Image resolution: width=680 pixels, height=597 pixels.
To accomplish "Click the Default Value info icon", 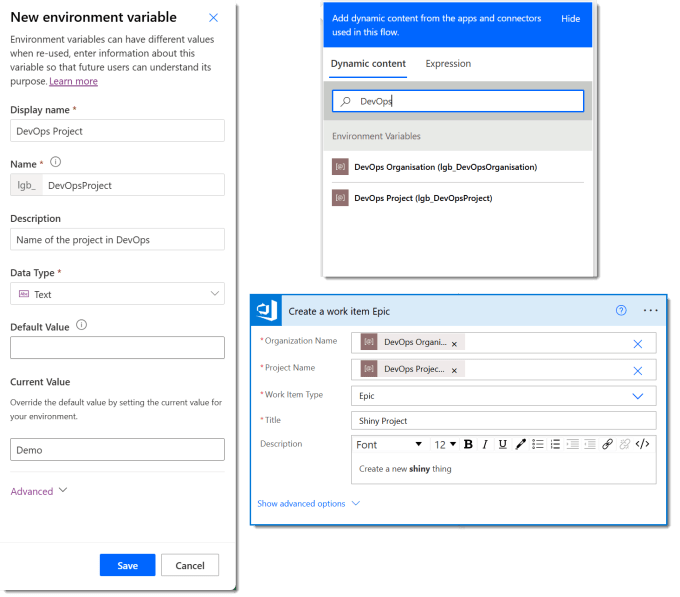I will [82, 325].
